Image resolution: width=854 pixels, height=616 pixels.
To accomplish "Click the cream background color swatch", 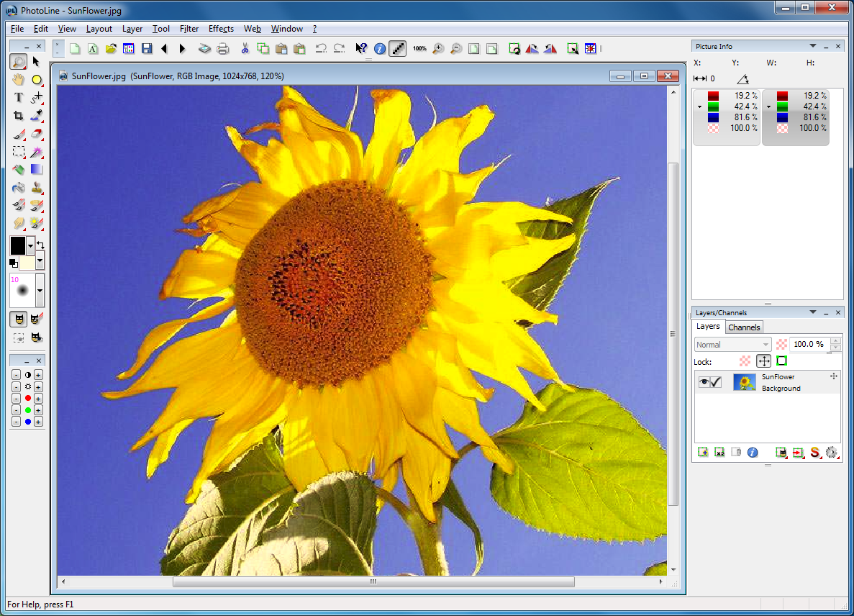I will coord(27,263).
